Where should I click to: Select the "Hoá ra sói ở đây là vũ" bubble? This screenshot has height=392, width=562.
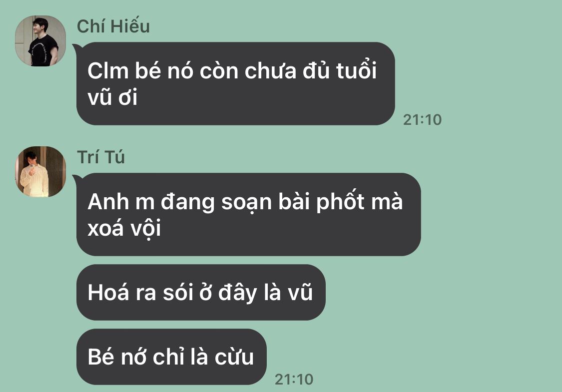click(x=201, y=293)
